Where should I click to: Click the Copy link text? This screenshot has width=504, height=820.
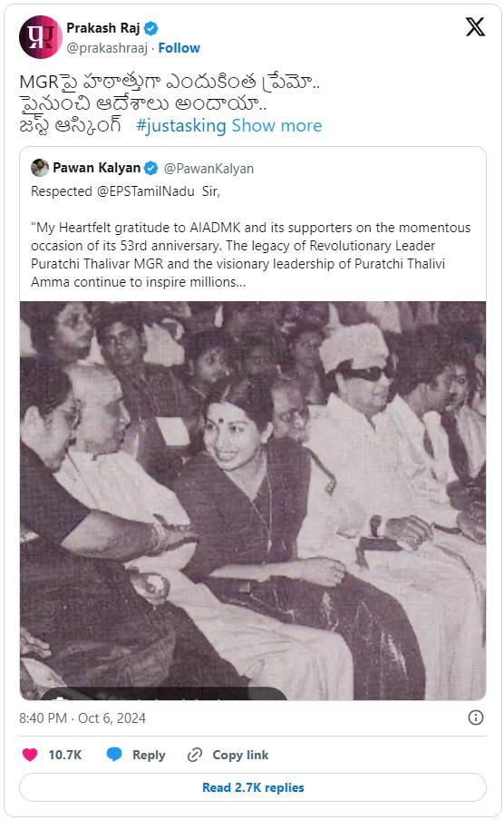pyautogui.click(x=240, y=756)
